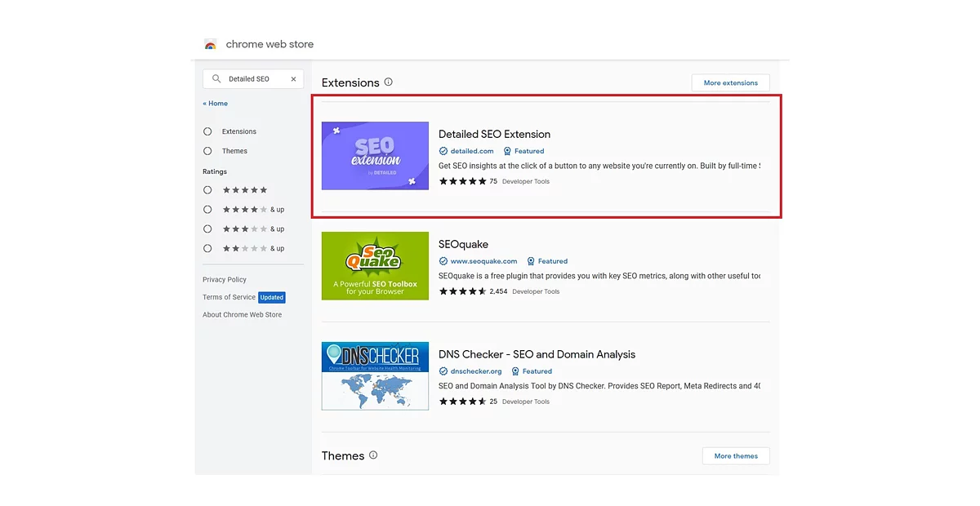Open the Detailed SEO Extension title
The height and width of the screenshot is (506, 980).
pos(495,135)
